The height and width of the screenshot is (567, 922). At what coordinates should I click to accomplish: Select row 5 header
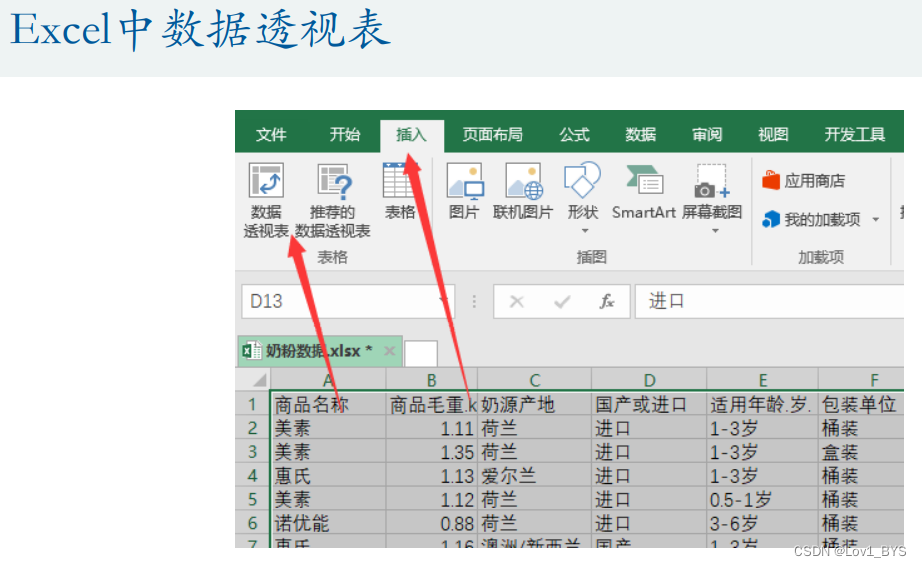click(253, 499)
